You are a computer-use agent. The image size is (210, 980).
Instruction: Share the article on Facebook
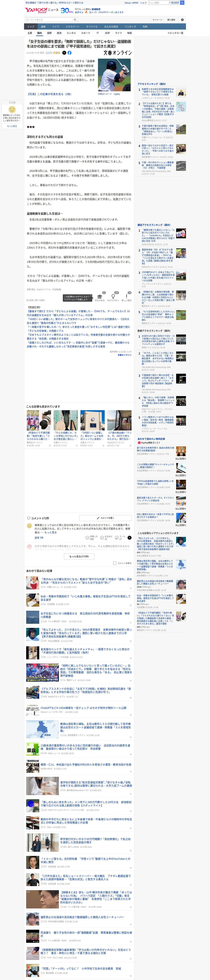point(69,53)
